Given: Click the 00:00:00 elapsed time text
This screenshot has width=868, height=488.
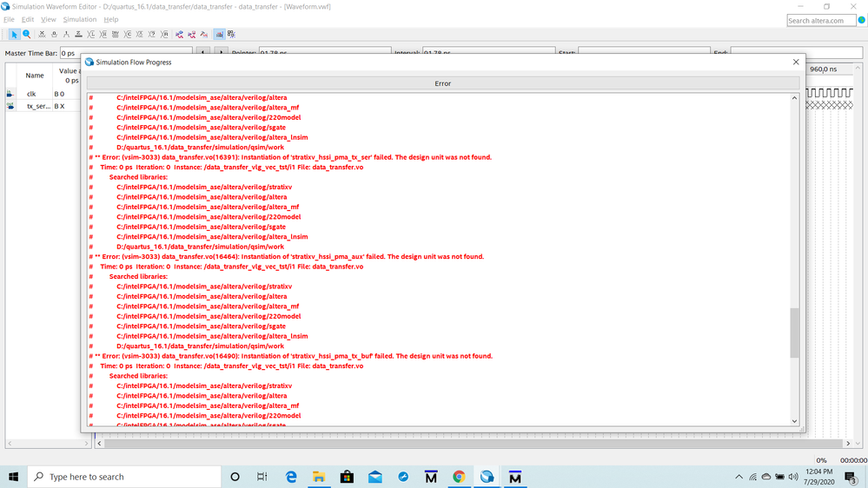Looking at the screenshot, I should click(853, 460).
